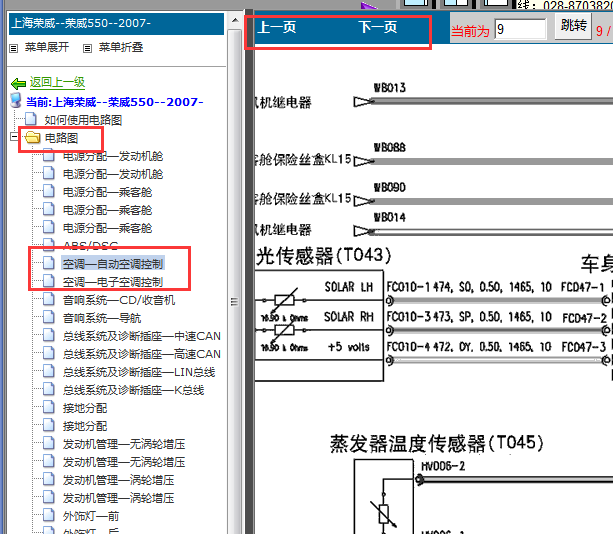Viewport: 613px width, 534px height.
Task: Collapse the 电路图 folder using the minus box
Action: pyautogui.click(x=14, y=137)
